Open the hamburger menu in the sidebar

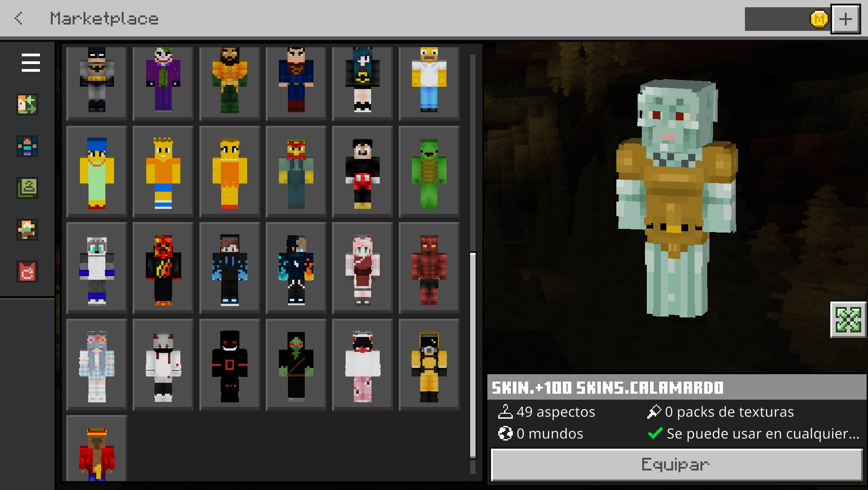point(30,63)
